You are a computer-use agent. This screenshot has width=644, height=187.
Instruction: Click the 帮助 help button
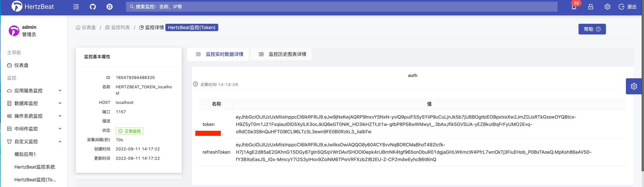(592, 29)
